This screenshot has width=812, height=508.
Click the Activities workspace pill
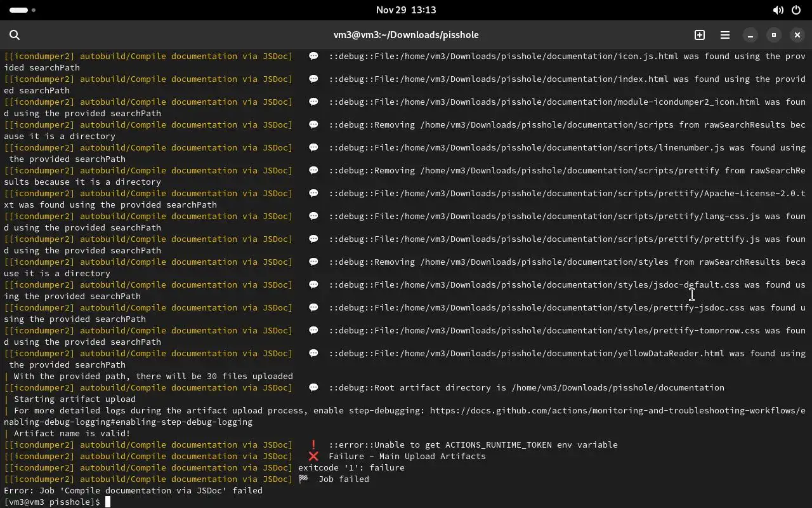coord(19,10)
